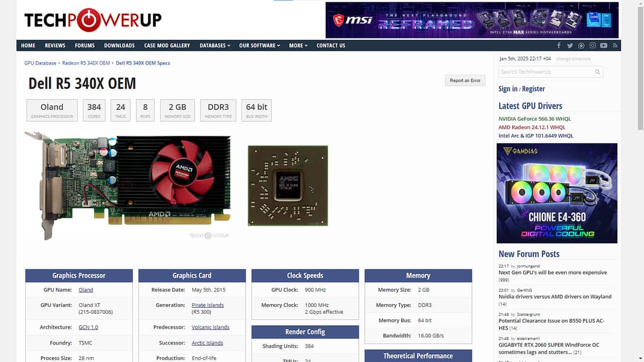This screenshot has height=362, width=644.
Task: Open the Case Mod Gallery menu item
Action: pyautogui.click(x=167, y=45)
